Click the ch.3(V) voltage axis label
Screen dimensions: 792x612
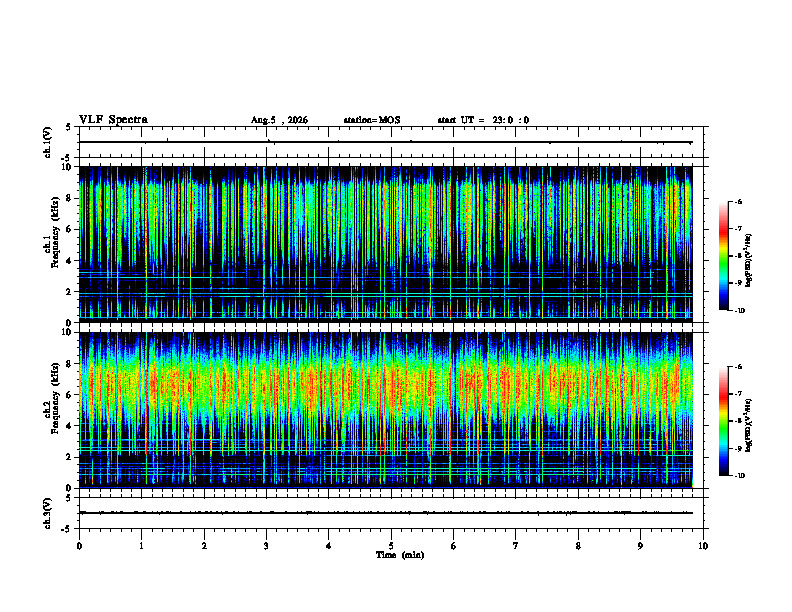(47, 513)
